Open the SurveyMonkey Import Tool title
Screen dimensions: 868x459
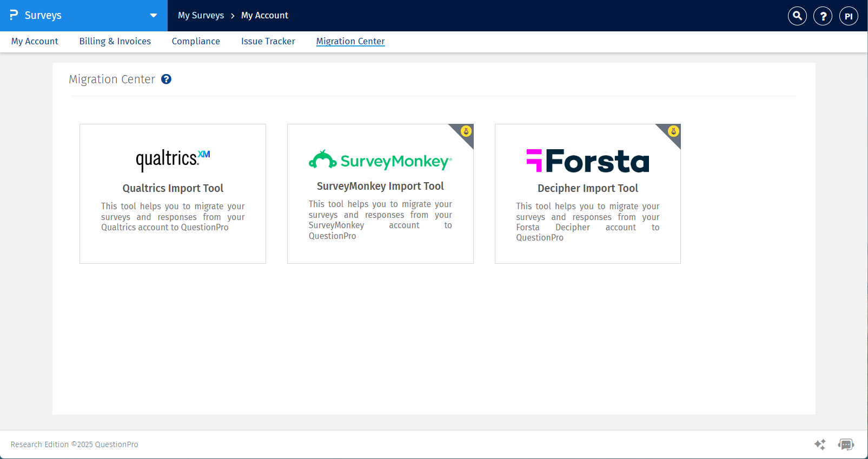coord(380,186)
